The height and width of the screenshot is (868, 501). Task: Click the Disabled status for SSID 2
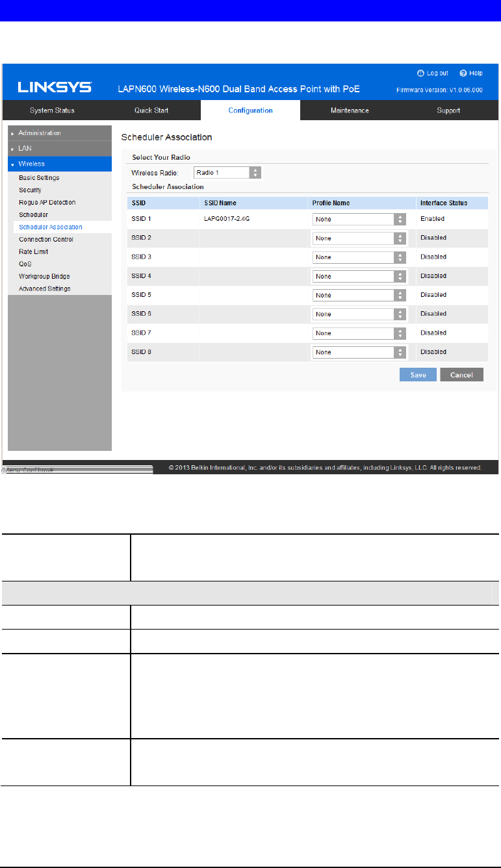pyautogui.click(x=433, y=238)
